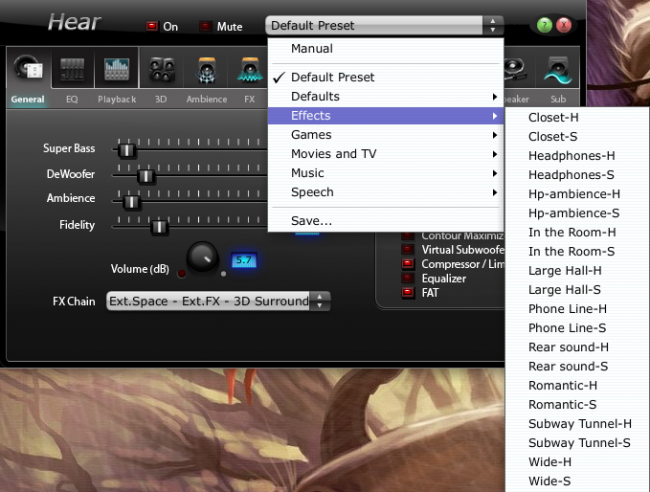Select Phone Line-S preset
The image size is (650, 492).
[577, 328]
